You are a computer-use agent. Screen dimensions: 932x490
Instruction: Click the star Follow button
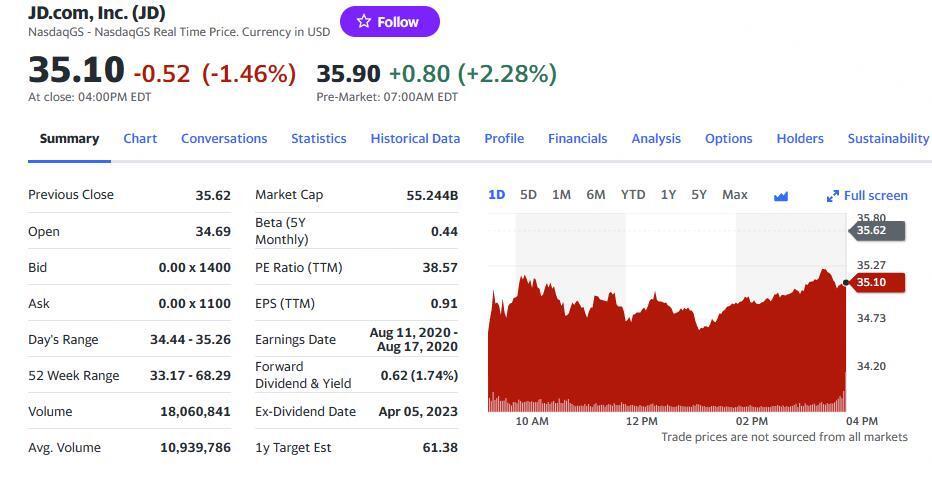[x=389, y=22]
